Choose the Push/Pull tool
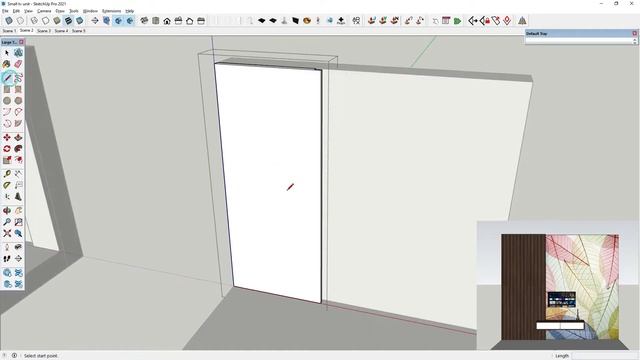This screenshot has width=640, height=360. [x=18, y=138]
